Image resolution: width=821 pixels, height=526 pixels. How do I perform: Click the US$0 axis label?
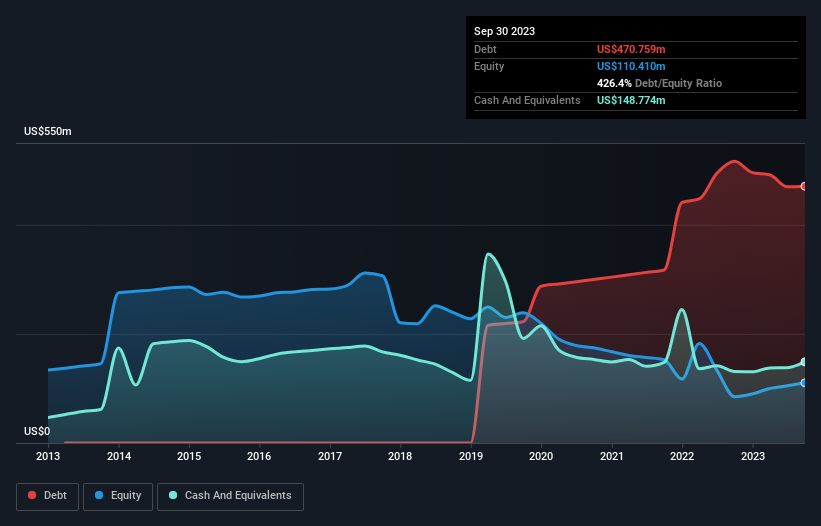[37, 431]
